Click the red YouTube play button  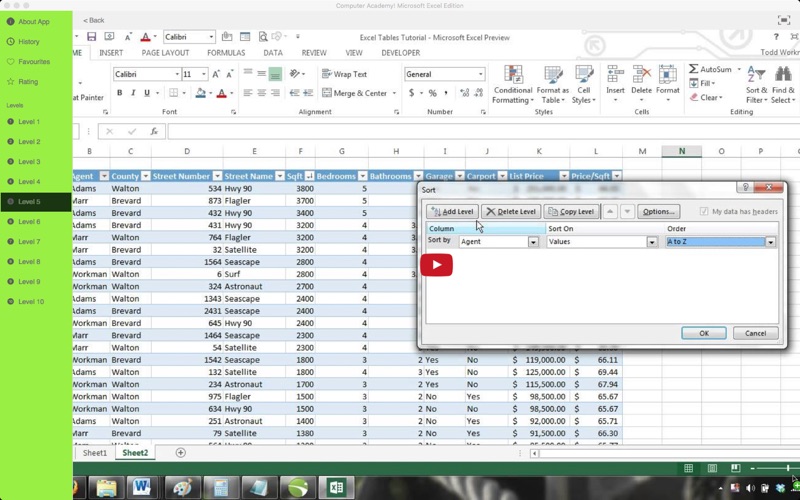click(437, 265)
